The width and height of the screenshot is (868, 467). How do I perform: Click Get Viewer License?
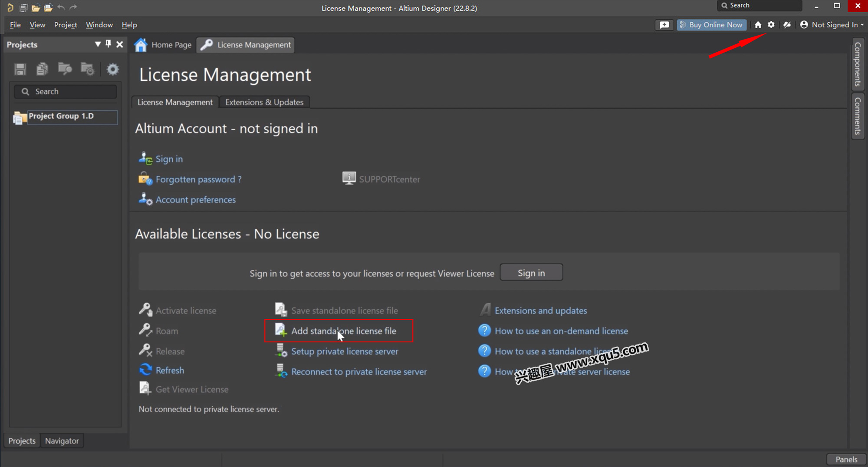[x=192, y=389]
